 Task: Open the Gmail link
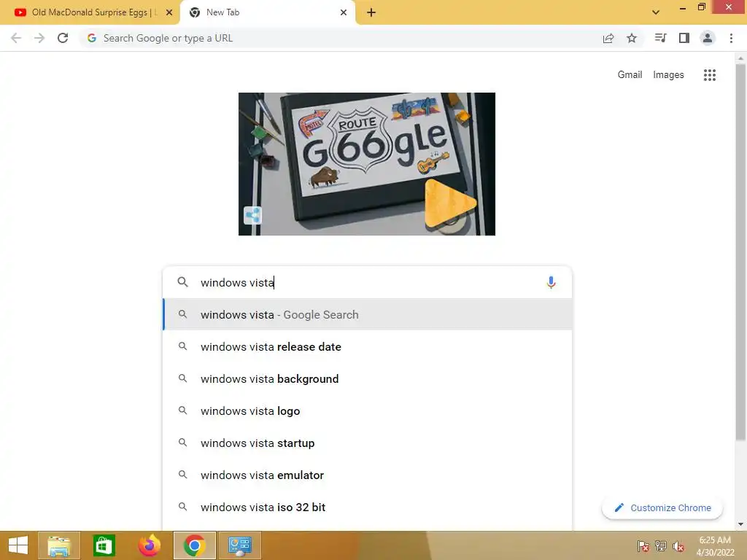630,75
